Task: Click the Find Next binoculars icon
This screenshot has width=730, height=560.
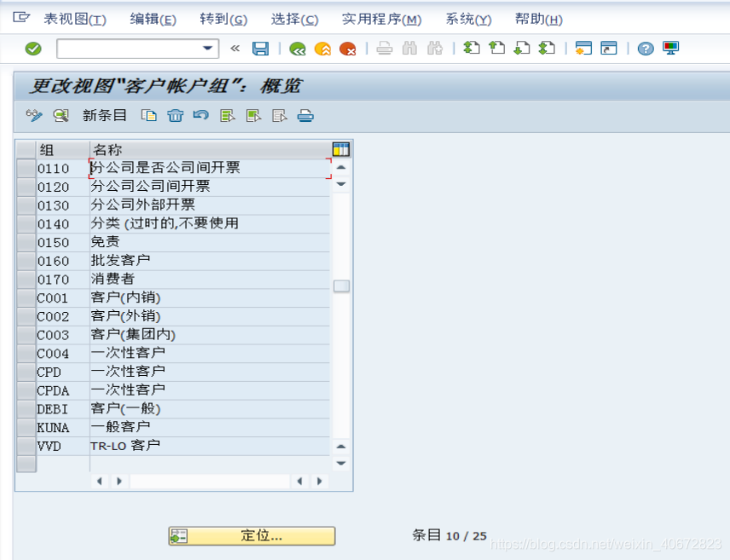Action: [x=435, y=49]
